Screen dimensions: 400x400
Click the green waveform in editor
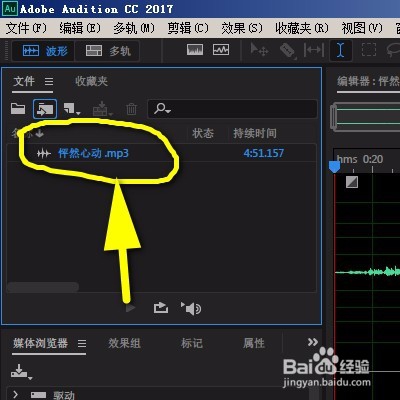pos(368,272)
